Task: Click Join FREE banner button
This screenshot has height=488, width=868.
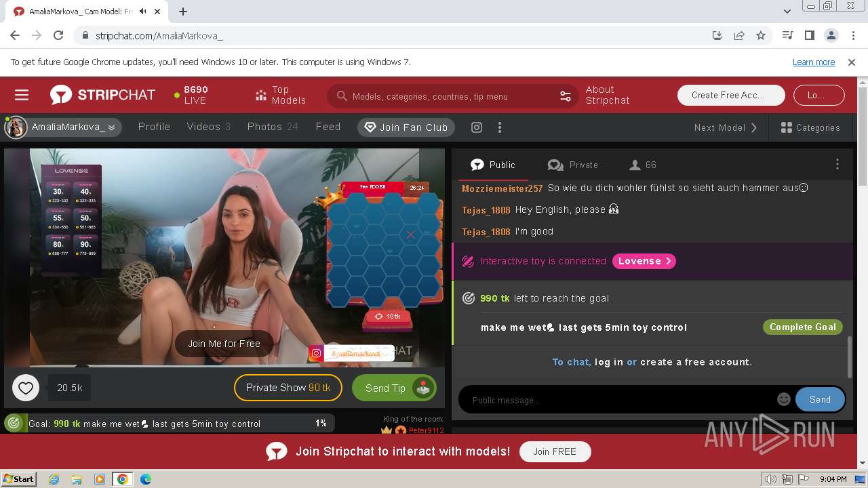Action: point(555,451)
